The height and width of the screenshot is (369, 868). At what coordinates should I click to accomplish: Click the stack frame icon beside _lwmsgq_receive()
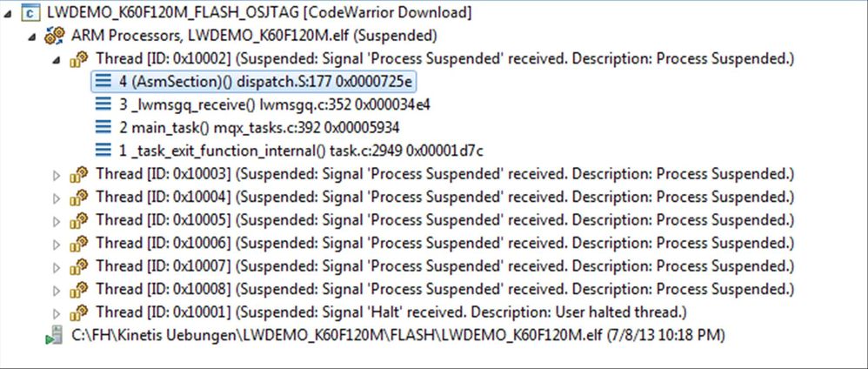click(104, 104)
